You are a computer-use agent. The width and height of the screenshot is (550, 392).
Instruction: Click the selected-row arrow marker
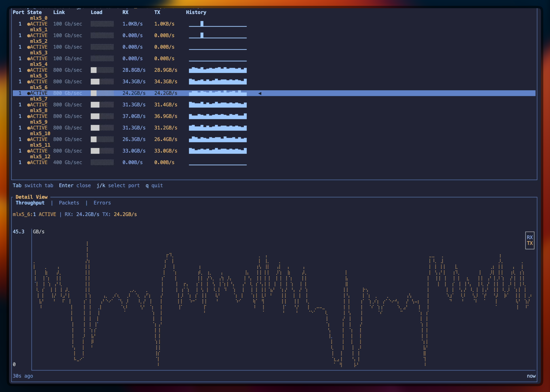(x=260, y=93)
